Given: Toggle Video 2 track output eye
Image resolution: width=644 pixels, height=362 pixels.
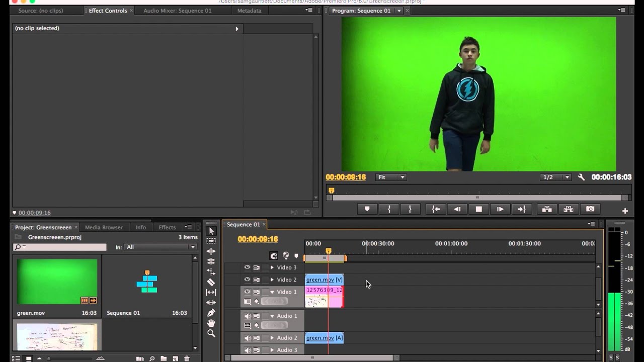Looking at the screenshot, I should [x=247, y=280].
